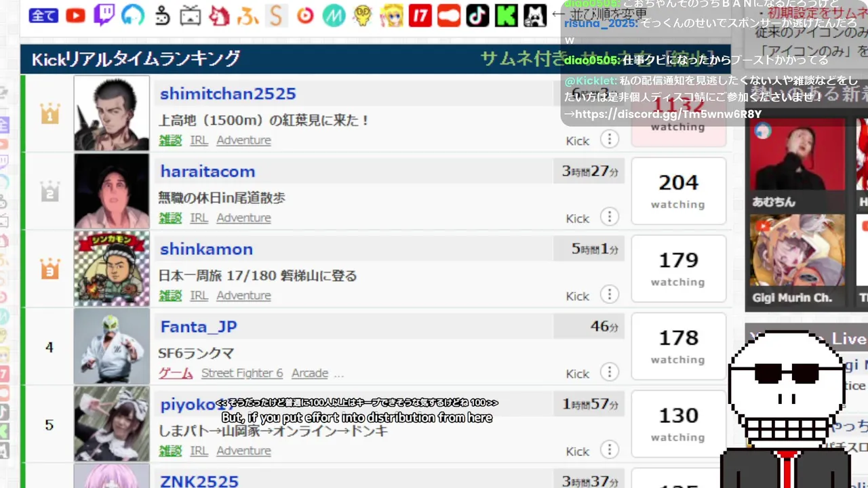
Task: Click the orange S platform icon
Action: coord(276,16)
